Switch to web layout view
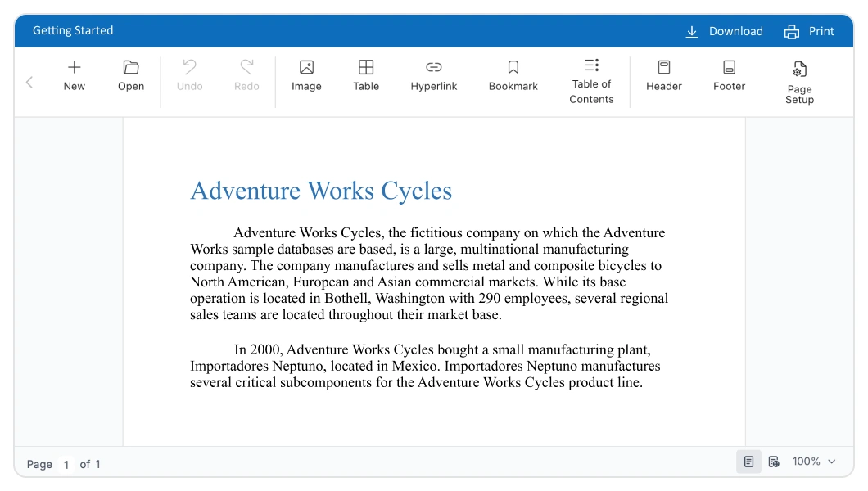This screenshot has width=868, height=491. [774, 462]
